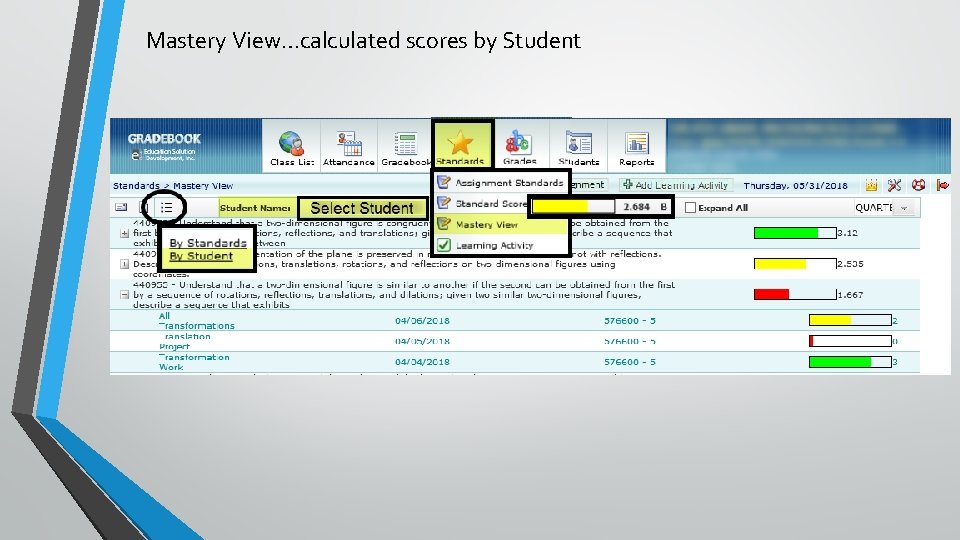Click the Thursday, 05/31/2018 date text
Image resolution: width=960 pixels, height=540 pixels.
coord(795,186)
